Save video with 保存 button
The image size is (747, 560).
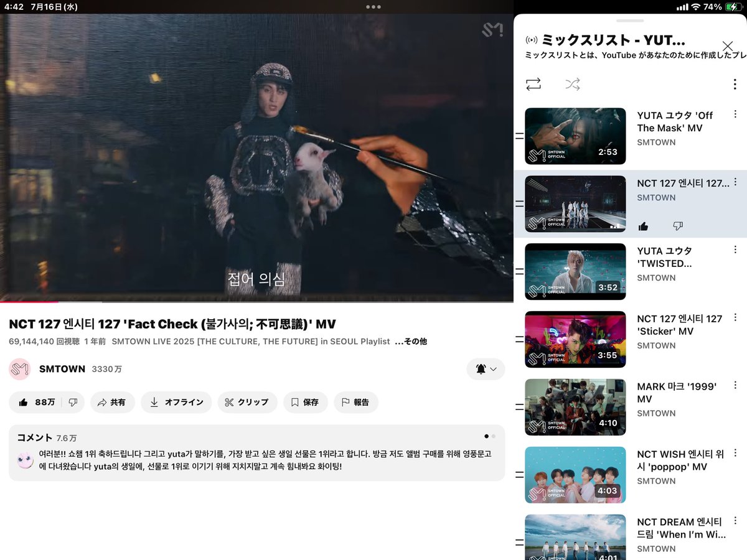coord(306,403)
